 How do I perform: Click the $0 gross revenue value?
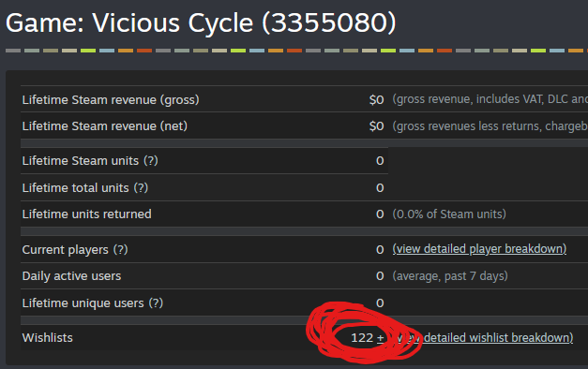click(x=376, y=100)
